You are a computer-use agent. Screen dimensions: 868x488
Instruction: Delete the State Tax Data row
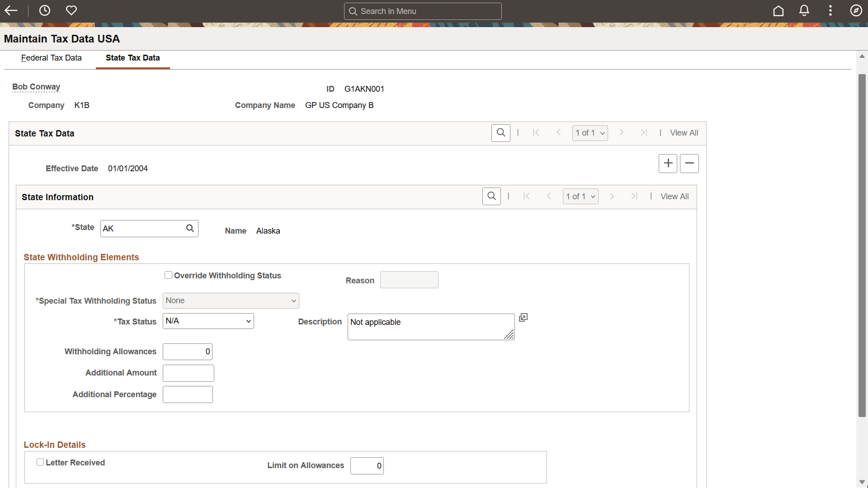689,163
